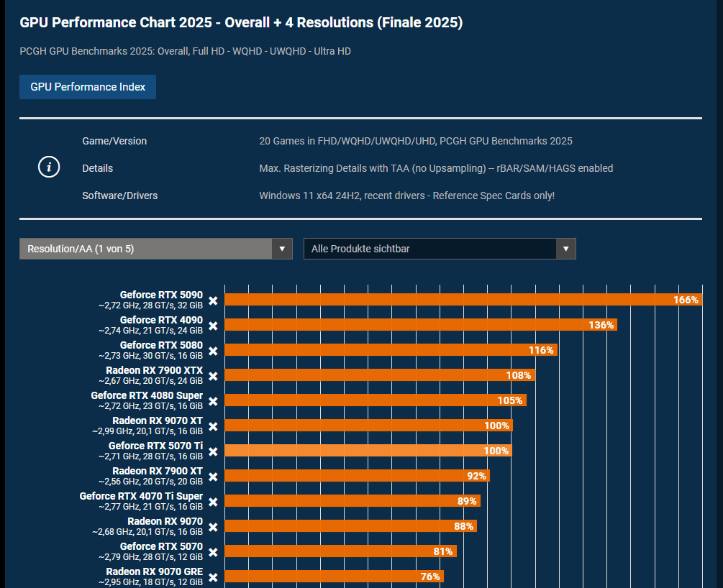Image resolution: width=723 pixels, height=588 pixels.
Task: Click the Radeon RX 9070 XT 100% bar
Action: [369, 426]
